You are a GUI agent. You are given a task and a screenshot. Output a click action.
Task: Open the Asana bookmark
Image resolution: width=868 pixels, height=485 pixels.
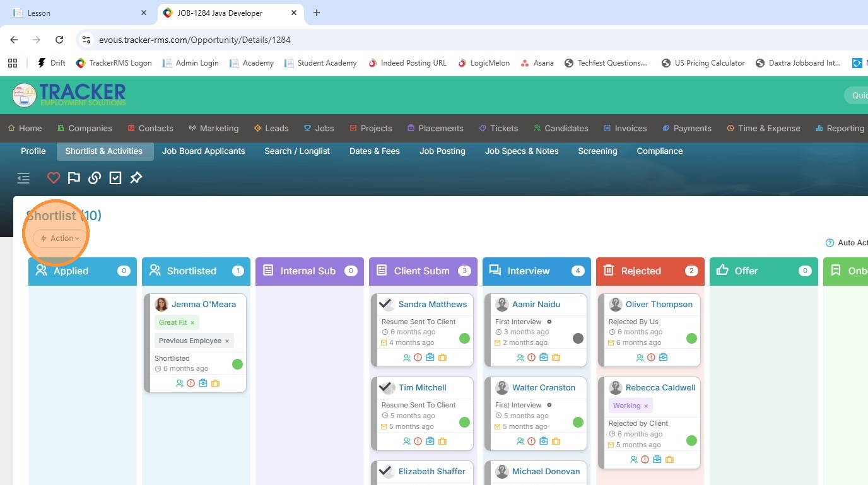(x=537, y=63)
